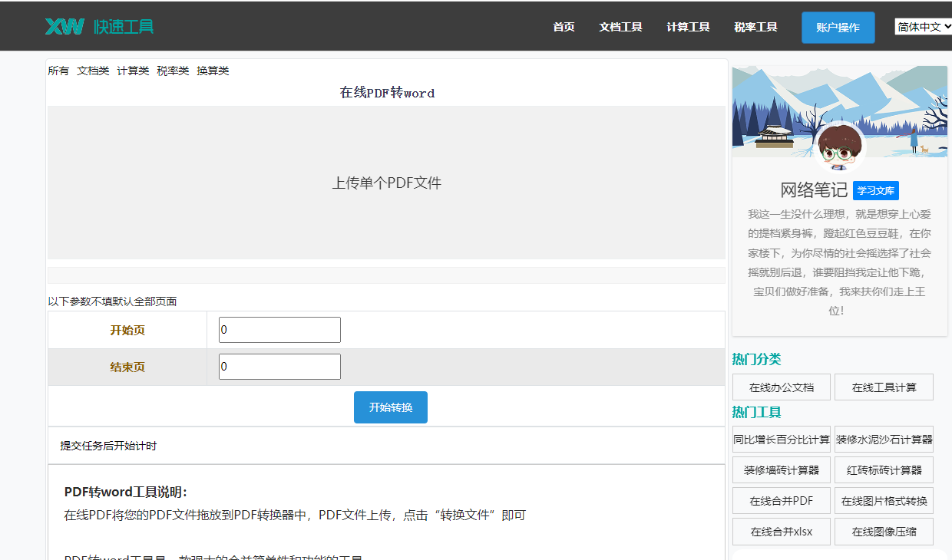Click the XW 快速工具 logo

99,27
